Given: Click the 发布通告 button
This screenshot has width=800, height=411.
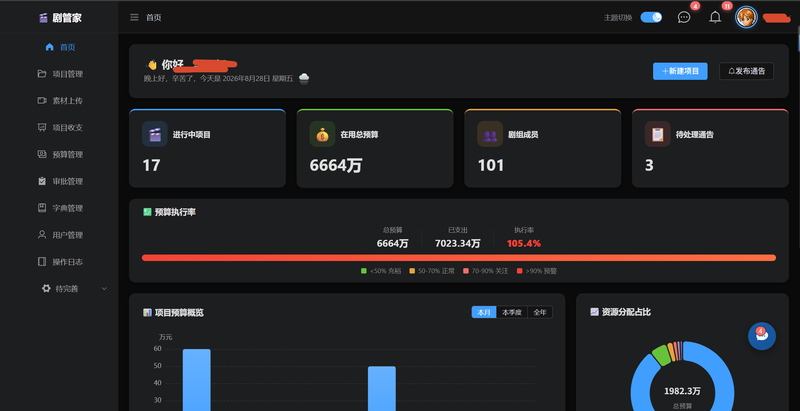Looking at the screenshot, I should pos(746,71).
